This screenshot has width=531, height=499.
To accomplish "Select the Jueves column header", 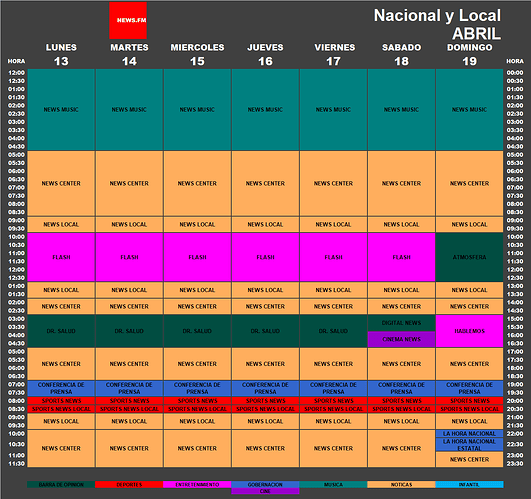I will (266, 47).
